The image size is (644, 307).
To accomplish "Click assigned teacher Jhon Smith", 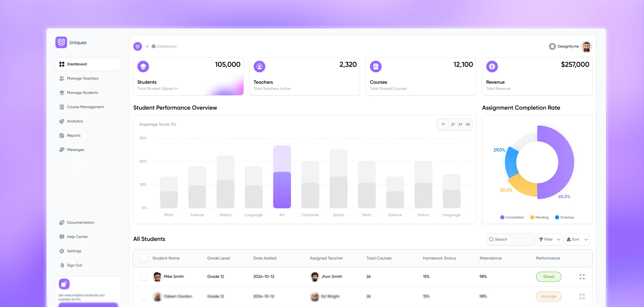I will point(332,277).
